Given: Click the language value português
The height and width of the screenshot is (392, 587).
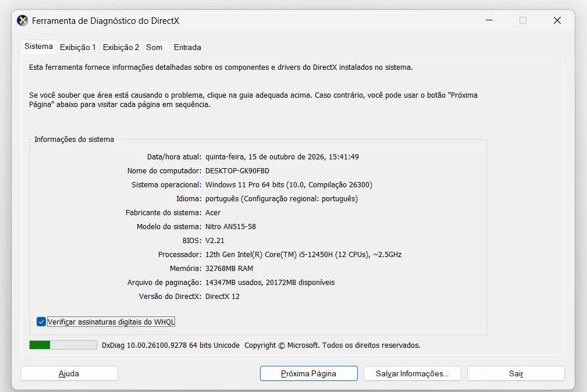Looking at the screenshot, I should coord(282,199).
